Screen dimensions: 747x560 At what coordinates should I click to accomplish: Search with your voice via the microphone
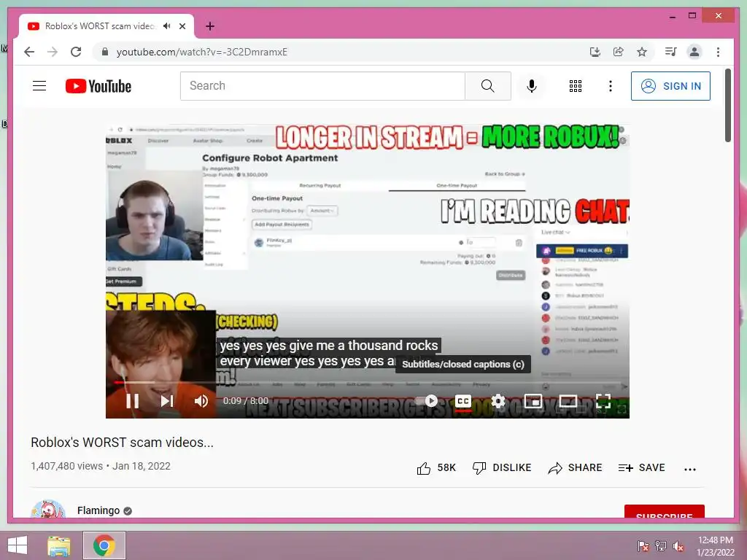pos(532,86)
